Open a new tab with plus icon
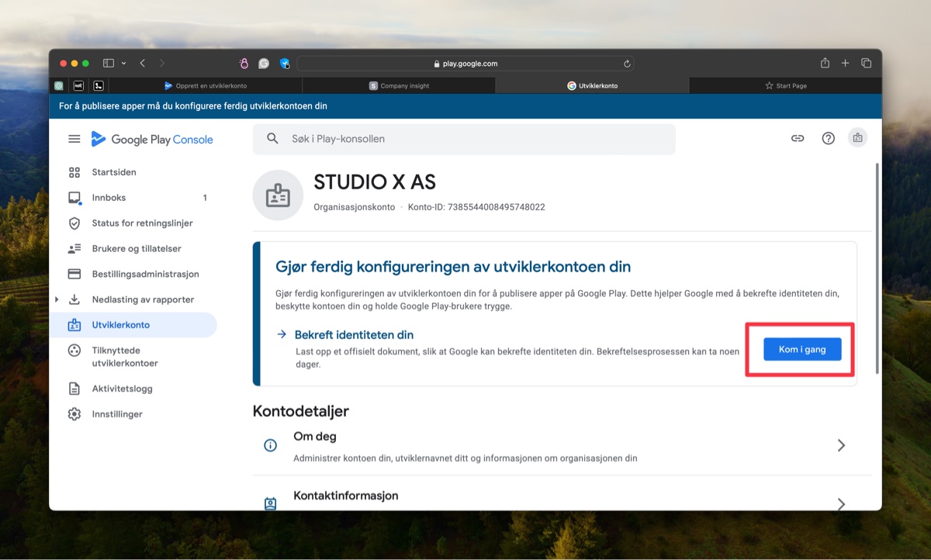 (x=846, y=63)
